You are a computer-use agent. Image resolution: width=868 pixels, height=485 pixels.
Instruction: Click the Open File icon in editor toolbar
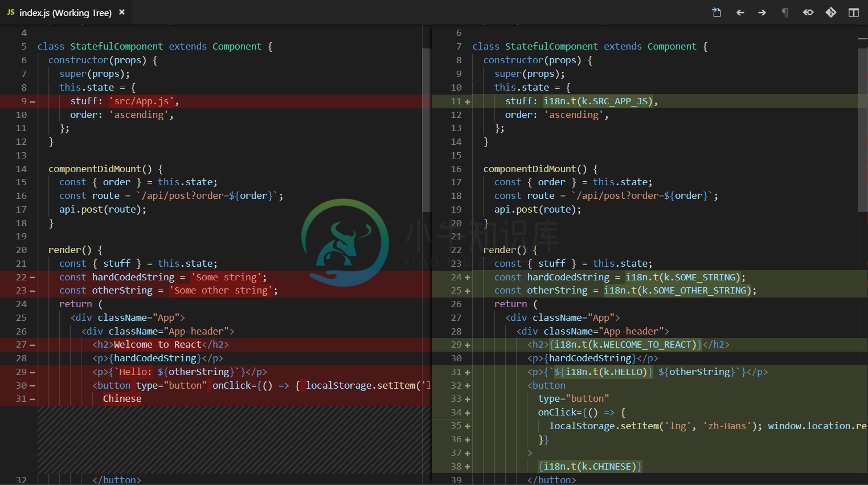716,12
